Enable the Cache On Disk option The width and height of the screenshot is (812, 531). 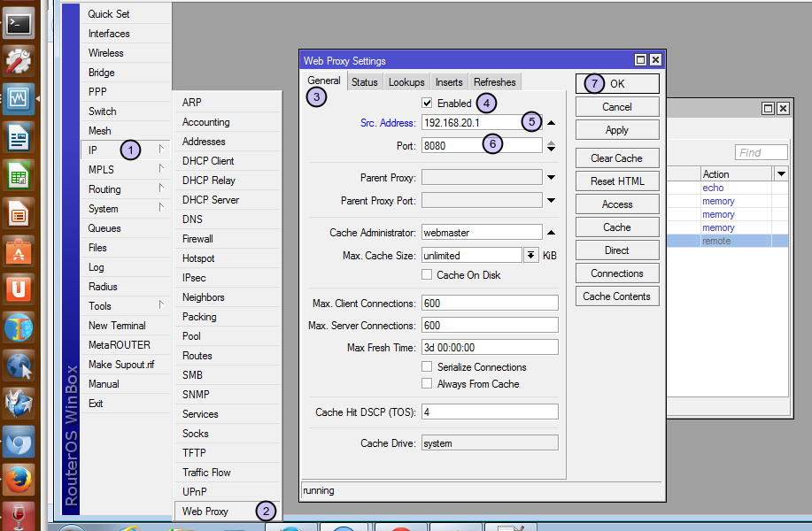coord(428,275)
